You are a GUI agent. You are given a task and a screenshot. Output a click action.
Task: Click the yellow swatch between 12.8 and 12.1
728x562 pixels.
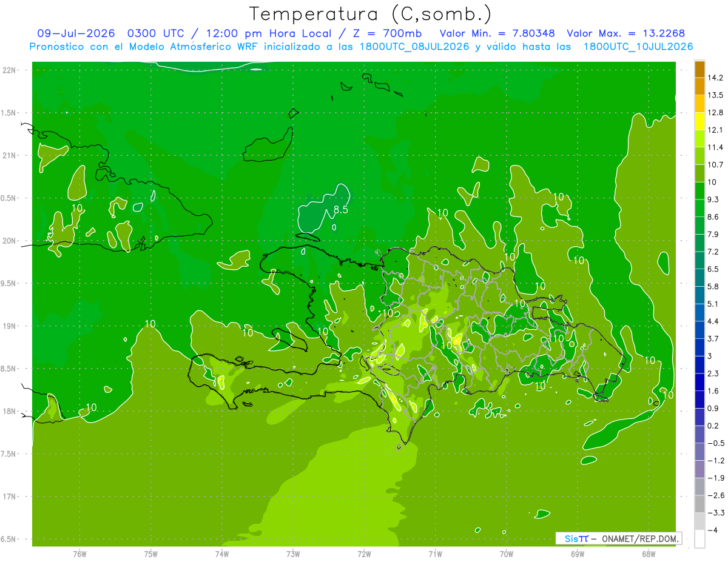tap(699, 121)
